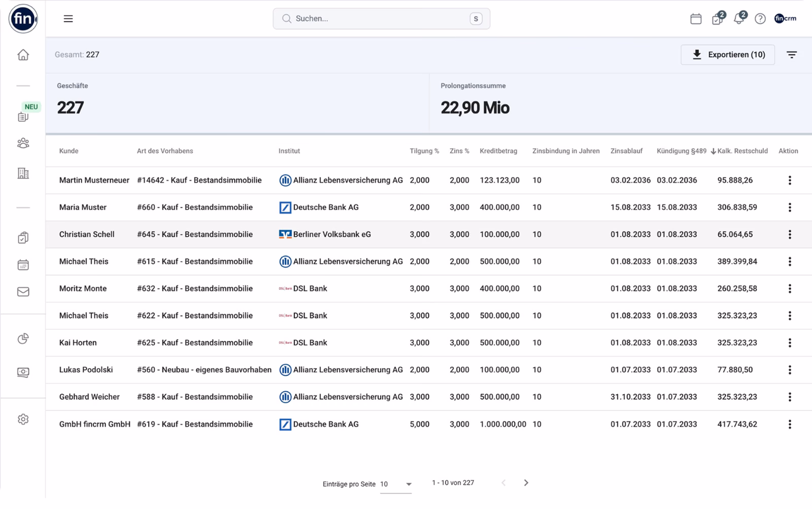Viewport: 812px width, 509px height.
Task: Sort by Zinsbindung in Jahren header
Action: pyautogui.click(x=566, y=151)
